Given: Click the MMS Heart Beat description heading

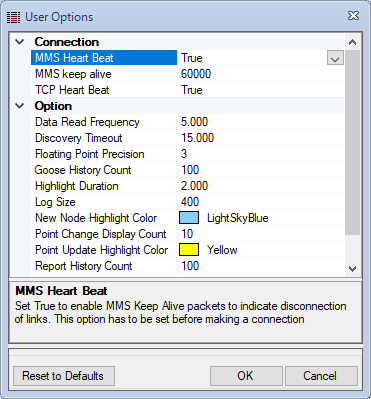Looking at the screenshot, I should 61,291.
